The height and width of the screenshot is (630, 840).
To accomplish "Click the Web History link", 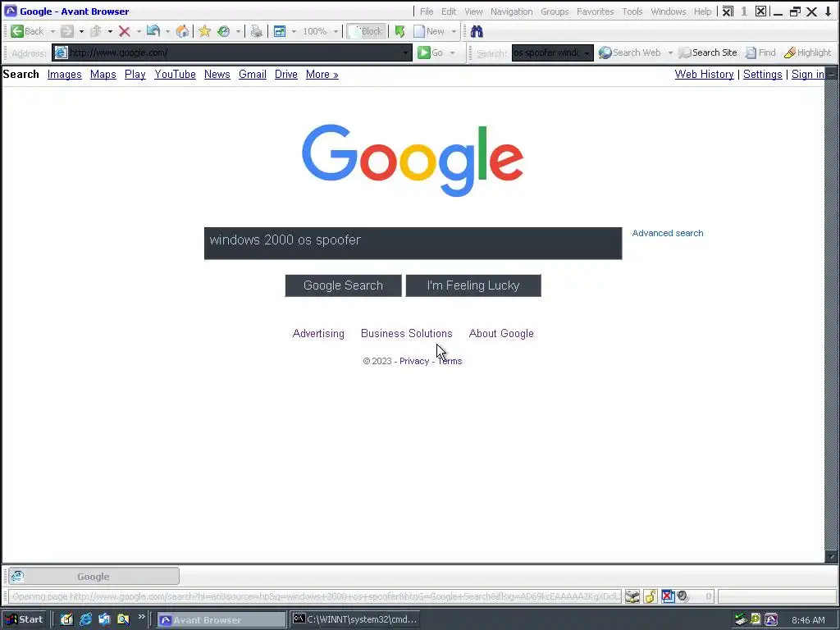I will point(704,75).
